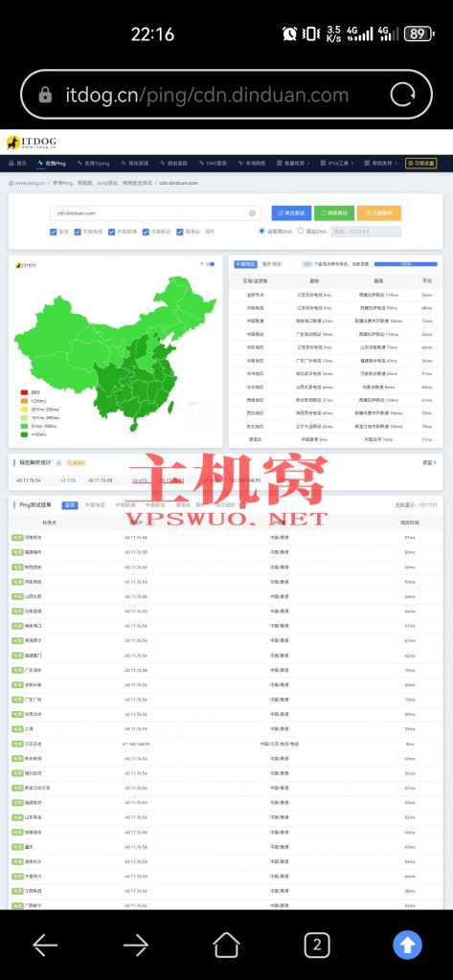The height and width of the screenshot is (980, 453).
Task: Toggle the 中国移动 checkbox
Action: coord(146,232)
